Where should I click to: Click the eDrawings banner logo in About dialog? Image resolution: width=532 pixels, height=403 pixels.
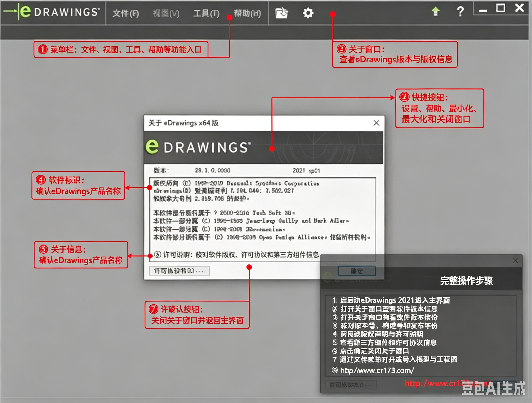click(x=198, y=147)
